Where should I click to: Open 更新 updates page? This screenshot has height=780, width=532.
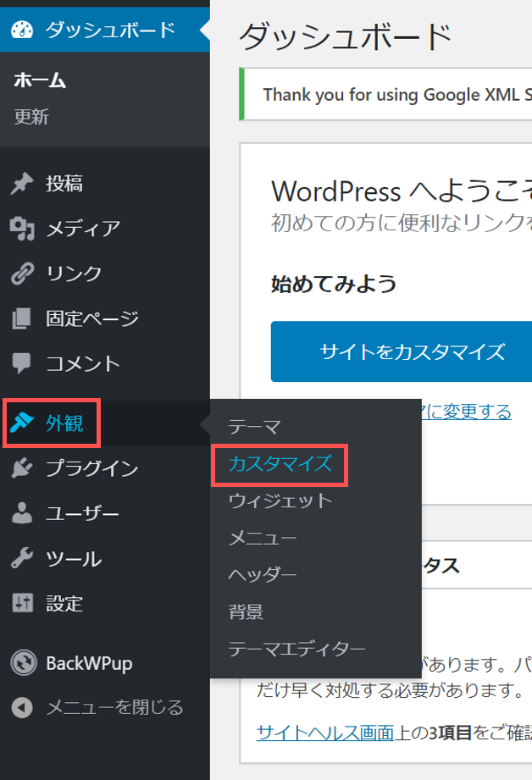[x=31, y=117]
